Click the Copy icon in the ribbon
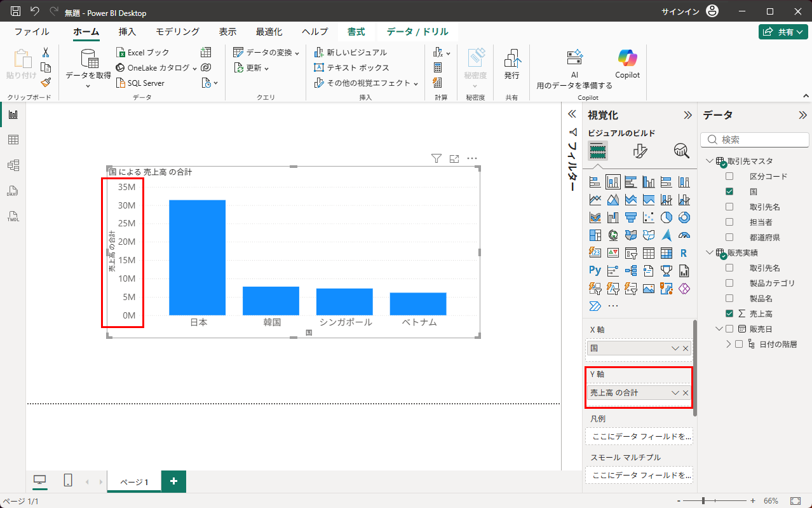The height and width of the screenshot is (508, 812). [46, 67]
